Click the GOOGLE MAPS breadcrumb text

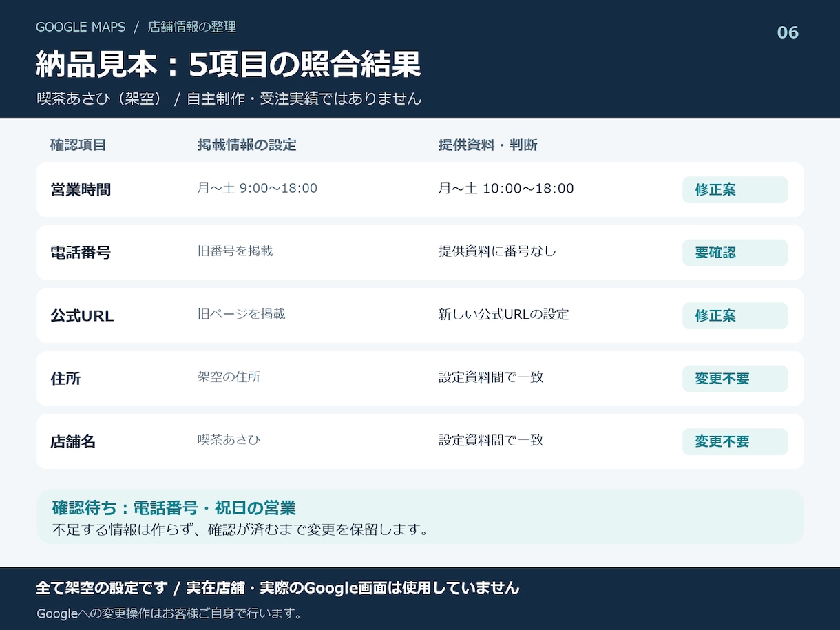point(81,27)
